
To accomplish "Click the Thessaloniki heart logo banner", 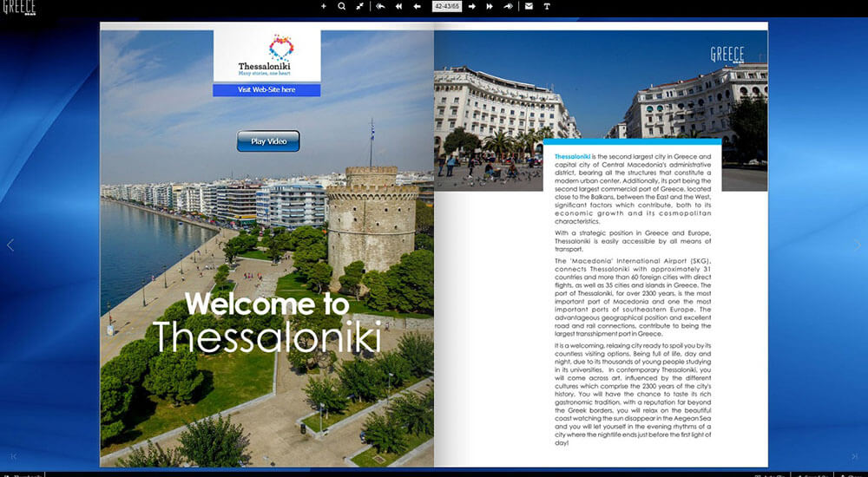I will 266,56.
